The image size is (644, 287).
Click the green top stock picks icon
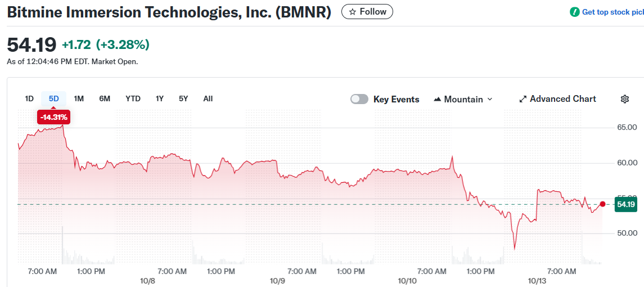[574, 12]
